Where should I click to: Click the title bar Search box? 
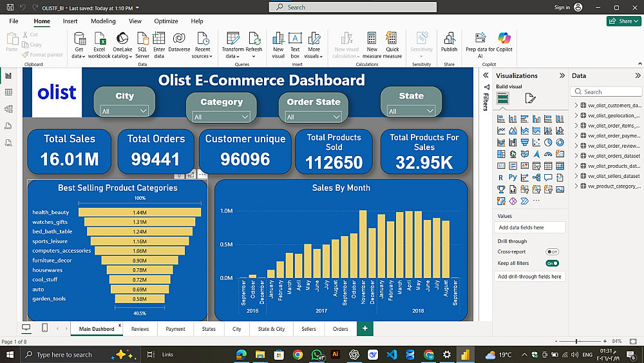(x=353, y=7)
